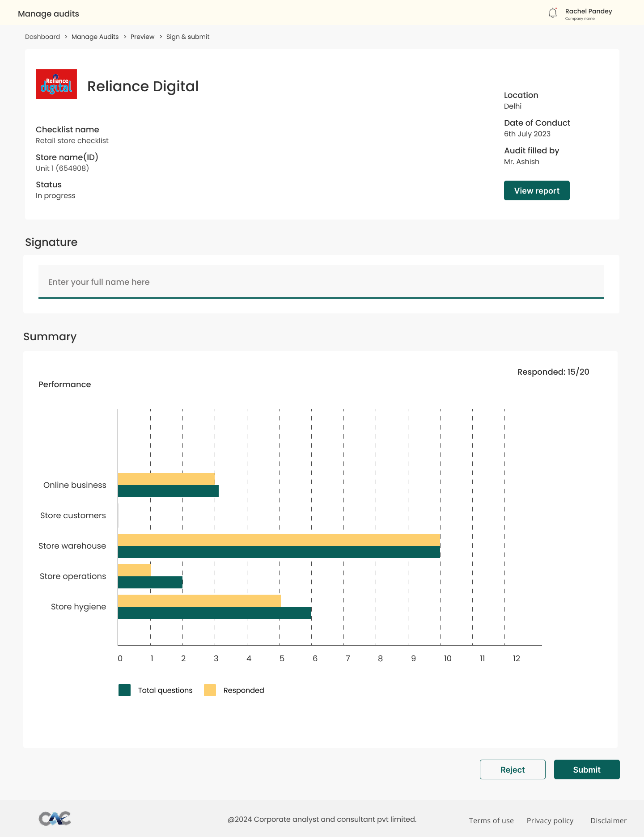Open the notification bell icon
644x837 pixels.
[553, 13]
